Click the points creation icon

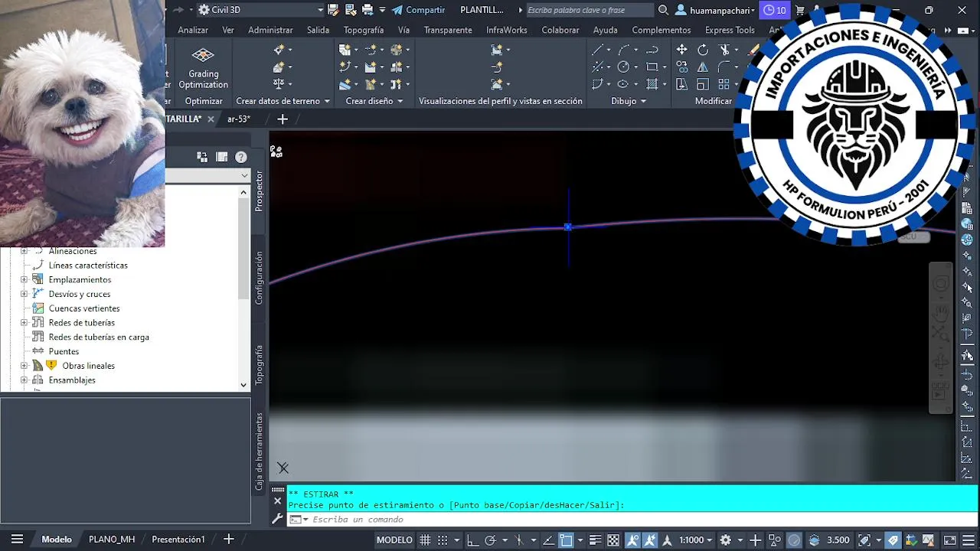[x=279, y=50]
